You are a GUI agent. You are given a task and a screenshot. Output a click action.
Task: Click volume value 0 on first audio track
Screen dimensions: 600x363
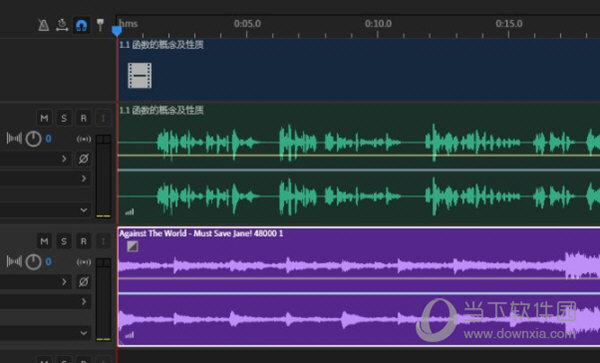point(48,138)
